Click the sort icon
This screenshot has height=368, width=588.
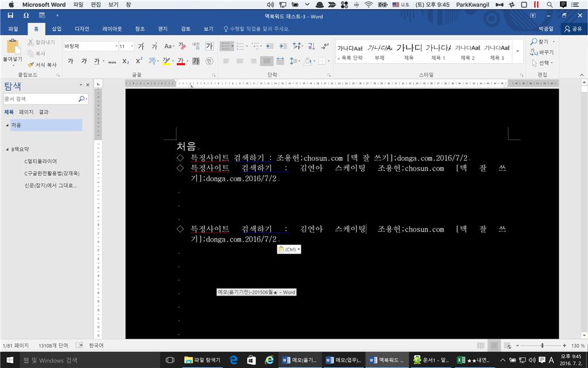311,46
